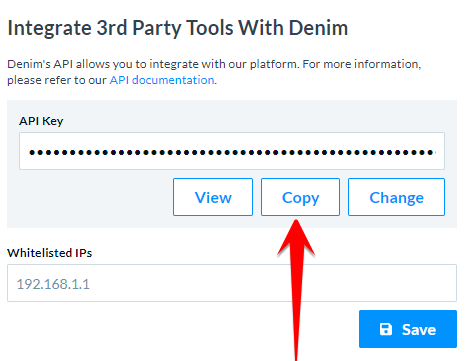470x361 pixels.
Task: Click the word "Denim" in the heading
Action: 318,28
